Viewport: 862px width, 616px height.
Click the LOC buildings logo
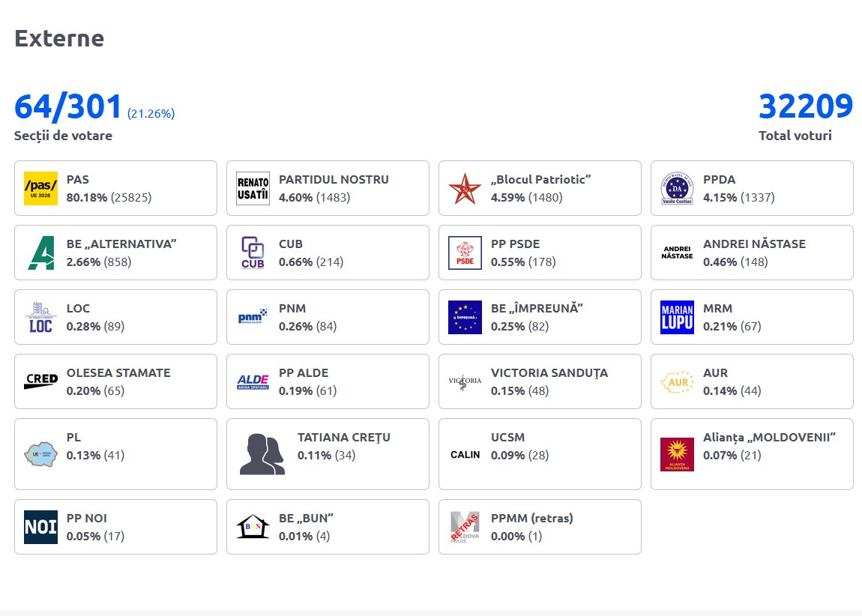(40, 317)
